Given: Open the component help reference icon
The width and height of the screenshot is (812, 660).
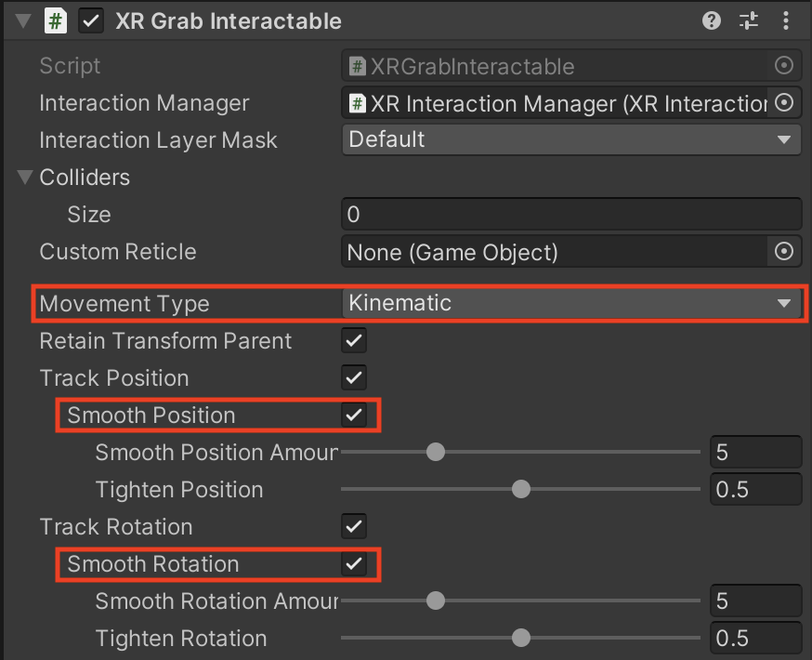Looking at the screenshot, I should pos(712,21).
